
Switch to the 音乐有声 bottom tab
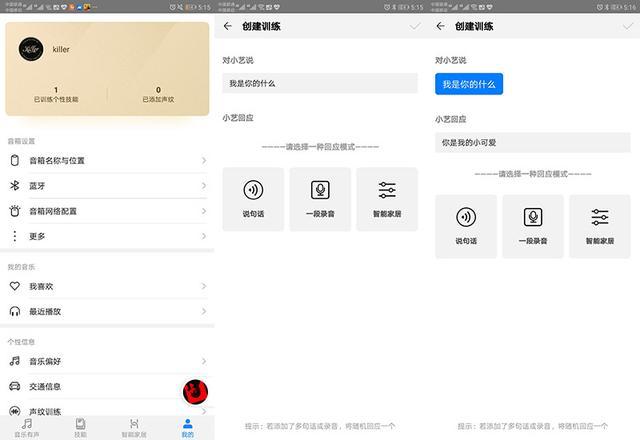tap(27, 428)
